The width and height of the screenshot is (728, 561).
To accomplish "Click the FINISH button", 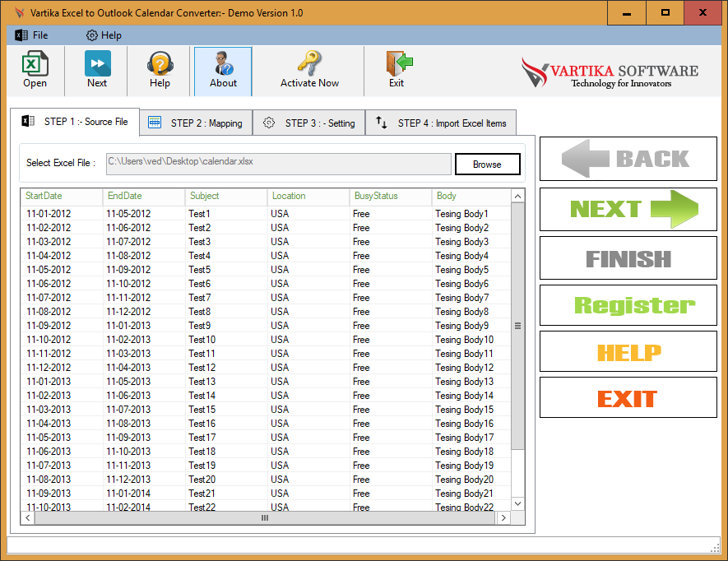I will coord(628,258).
